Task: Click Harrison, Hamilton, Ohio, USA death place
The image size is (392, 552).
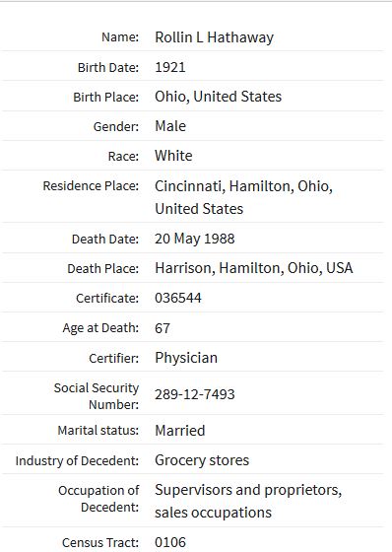Action: [254, 268]
